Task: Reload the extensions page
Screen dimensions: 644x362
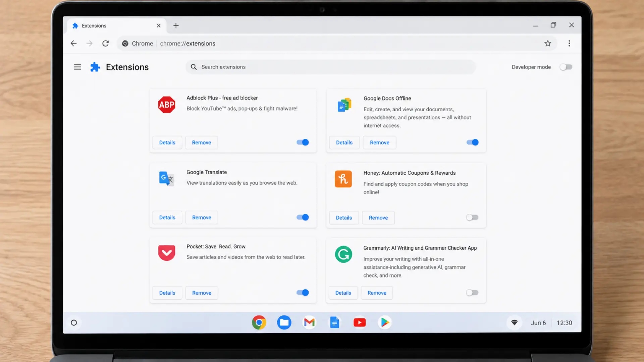Action: [106, 43]
